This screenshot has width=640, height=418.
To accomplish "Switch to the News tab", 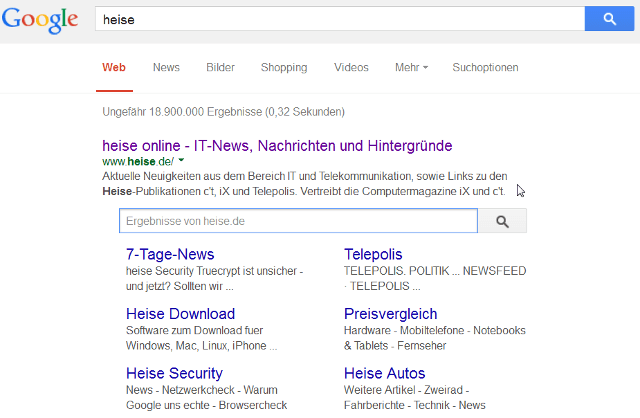I will point(166,67).
